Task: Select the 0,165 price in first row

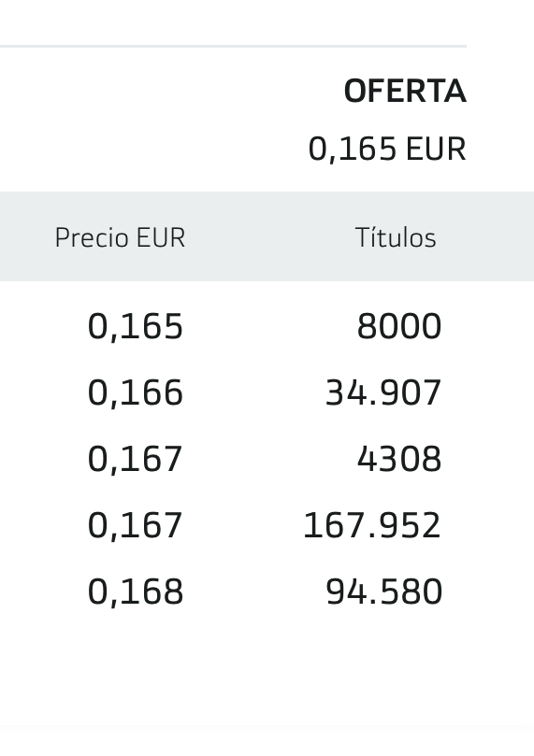Action: pyautogui.click(x=135, y=326)
